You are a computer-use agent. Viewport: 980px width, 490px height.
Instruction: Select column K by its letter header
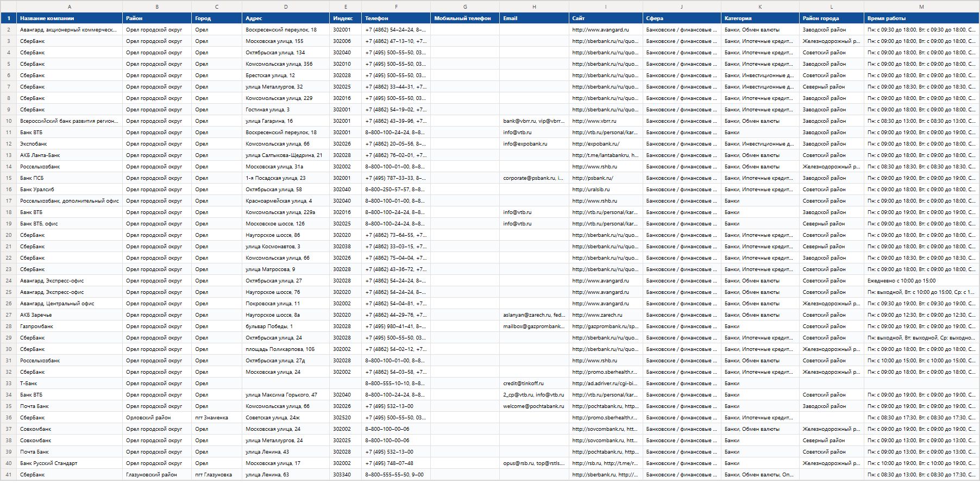click(x=760, y=7)
